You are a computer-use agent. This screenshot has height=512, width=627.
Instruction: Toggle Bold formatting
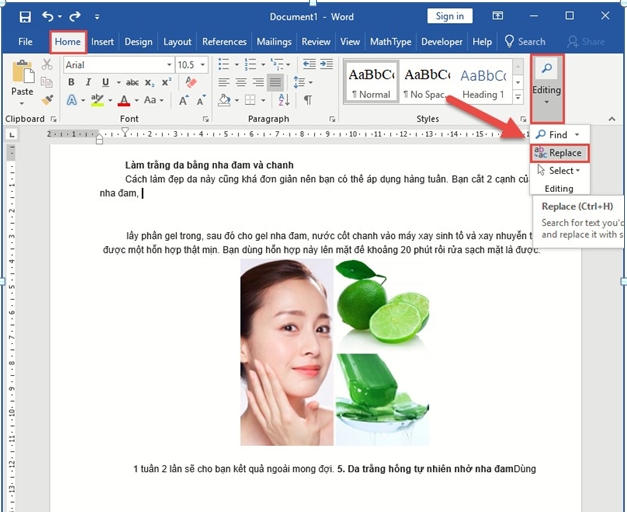click(72, 82)
